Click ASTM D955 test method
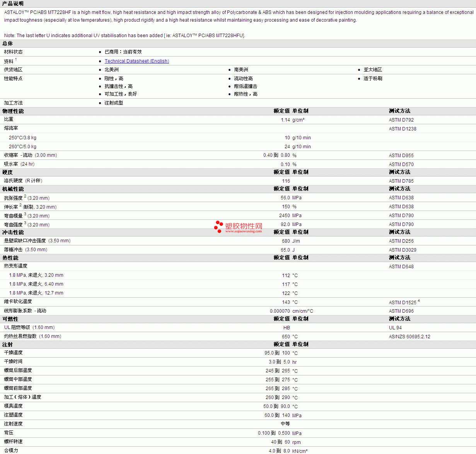This screenshot has width=476, height=454. tap(401, 156)
